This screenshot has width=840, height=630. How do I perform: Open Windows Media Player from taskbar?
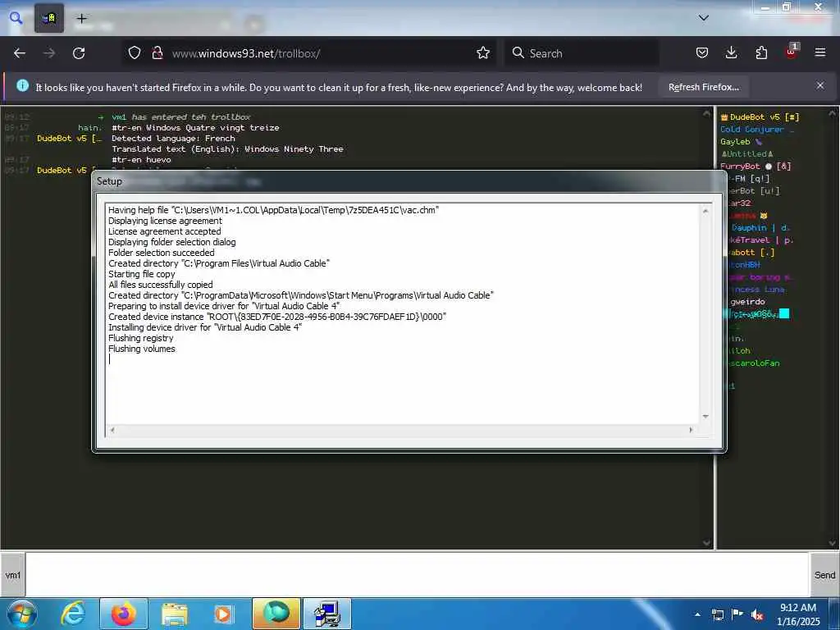[x=223, y=614]
